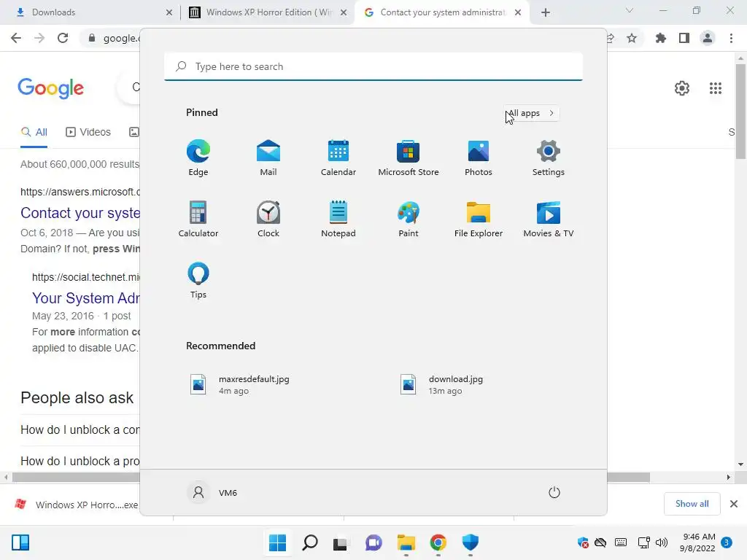Switch to Chrome on the taskbar
This screenshot has height=560, width=747.
[x=438, y=542]
